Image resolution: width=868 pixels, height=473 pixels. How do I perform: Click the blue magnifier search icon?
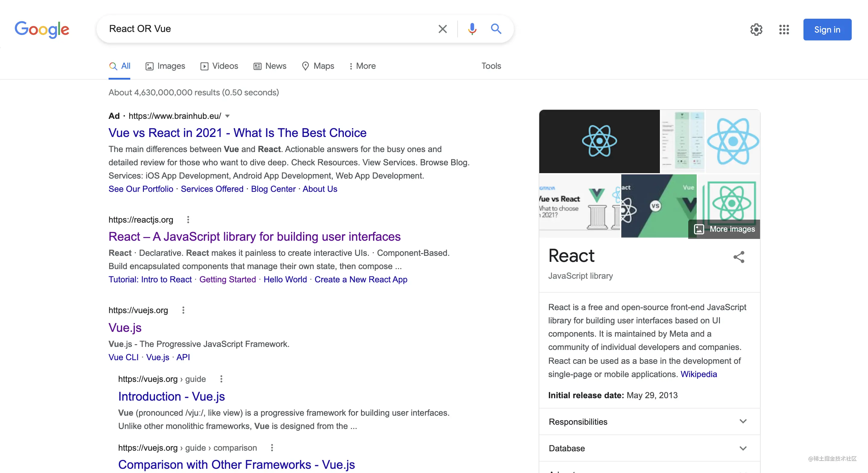tap(496, 29)
